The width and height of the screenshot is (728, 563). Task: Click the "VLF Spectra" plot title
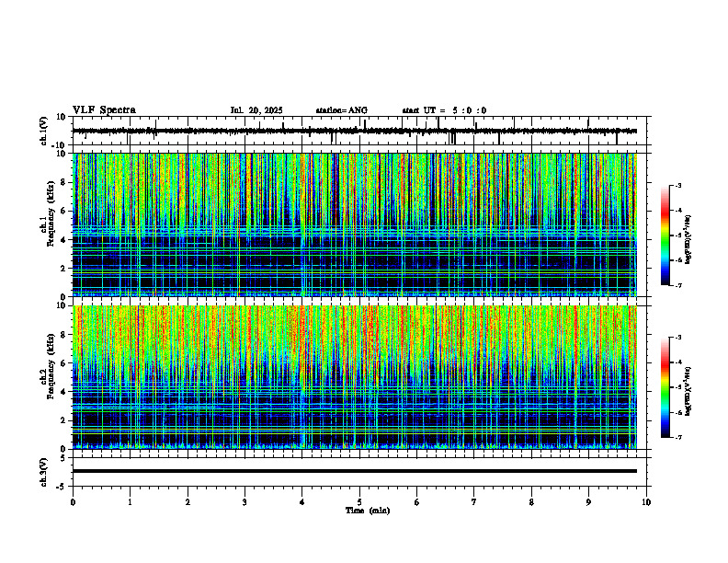pyautogui.click(x=104, y=110)
